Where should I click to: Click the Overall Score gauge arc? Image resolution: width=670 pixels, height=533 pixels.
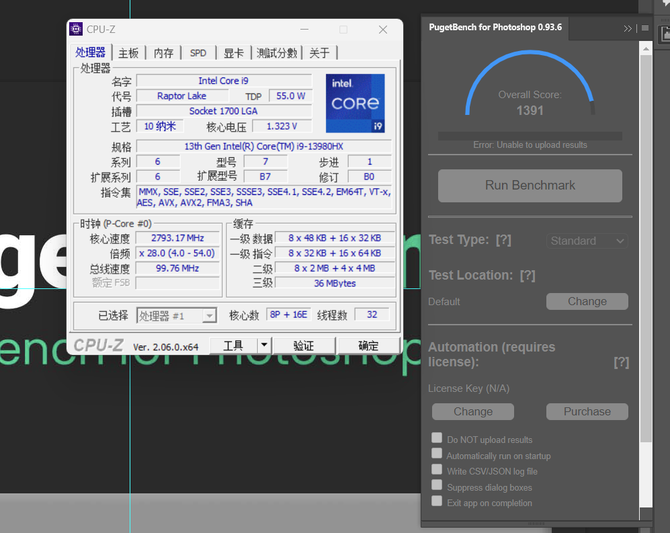tap(530, 82)
